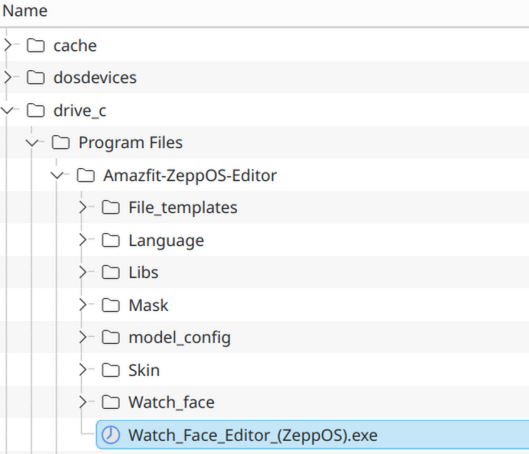Click the Program Files folder icon
Screen dimensions: 529x454
tap(61, 143)
